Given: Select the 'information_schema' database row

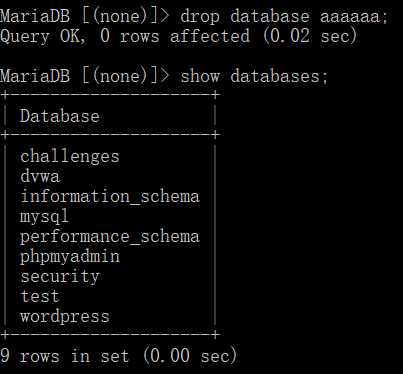Looking at the screenshot, I should (x=110, y=196).
